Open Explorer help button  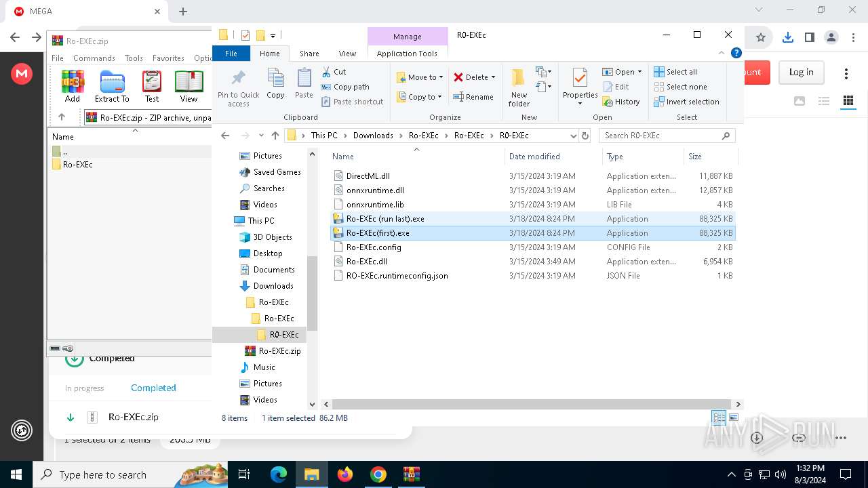click(x=736, y=53)
